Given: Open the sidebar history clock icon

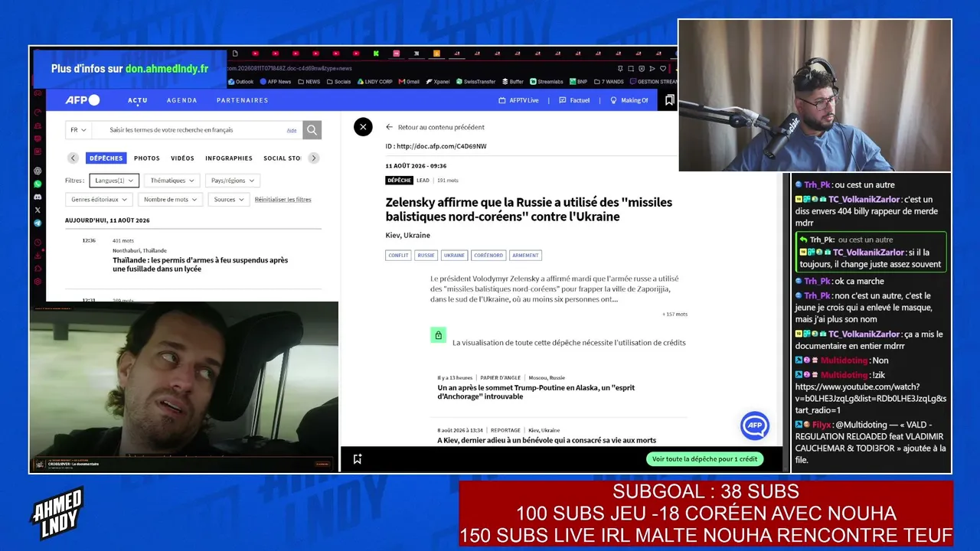Looking at the screenshot, I should coord(38,243).
